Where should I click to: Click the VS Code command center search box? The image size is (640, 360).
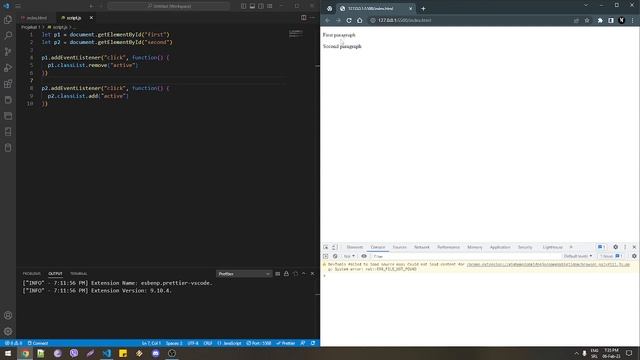pos(169,6)
